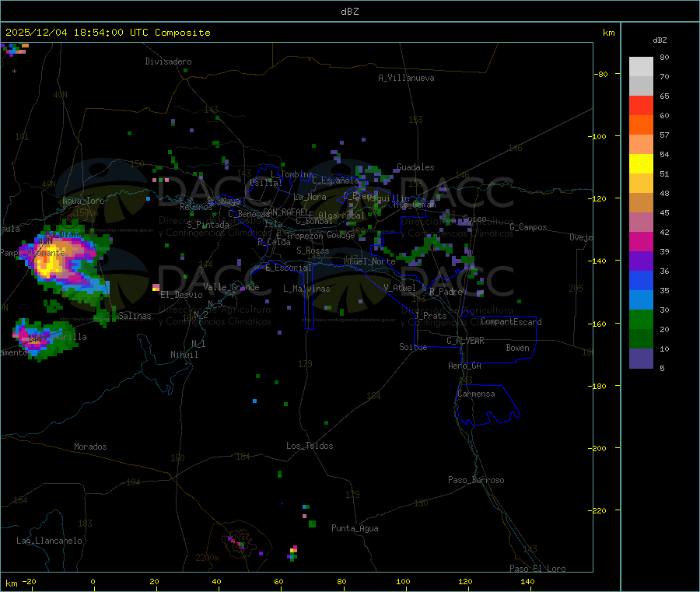Image resolution: width=700 pixels, height=592 pixels.
Task: Click the 2200m elevation contour label
Action: 207,558
